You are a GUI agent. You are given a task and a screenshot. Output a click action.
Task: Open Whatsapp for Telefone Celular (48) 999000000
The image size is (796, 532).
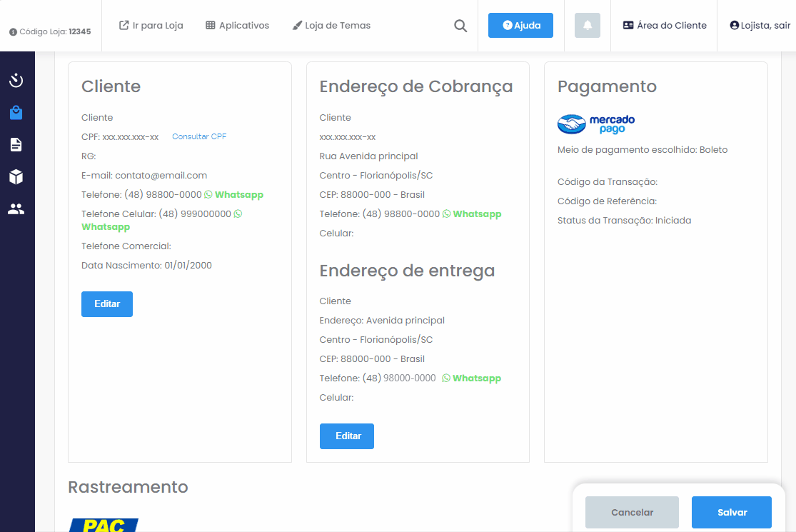point(162,221)
